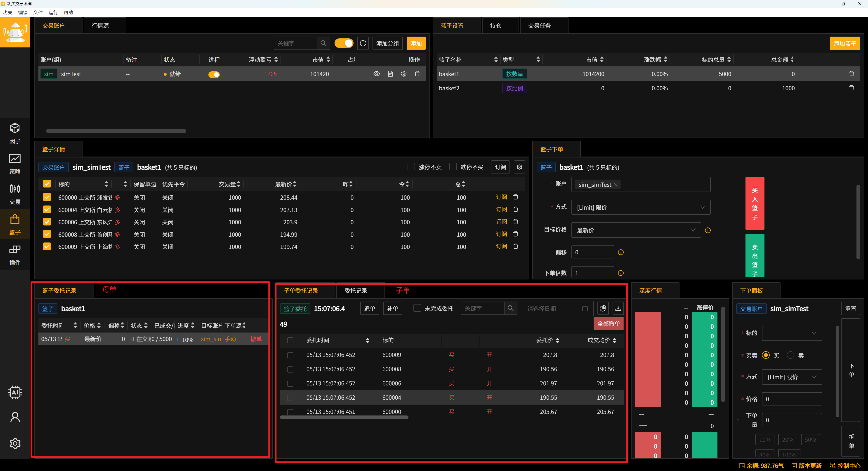The height and width of the screenshot is (471, 868).
Task: Check the 600009 sub-order row checkbox
Action: [290, 355]
